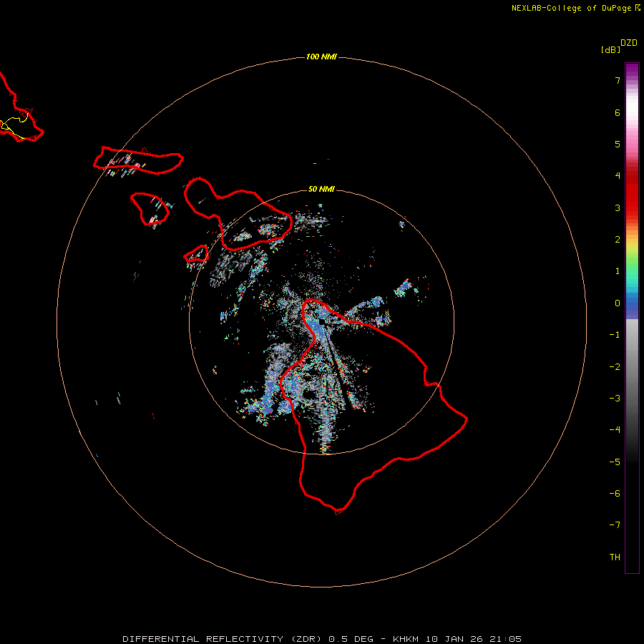Viewport: 644px width, 644px height.
Task: Click the -7 value on the color scale
Action: point(615,525)
